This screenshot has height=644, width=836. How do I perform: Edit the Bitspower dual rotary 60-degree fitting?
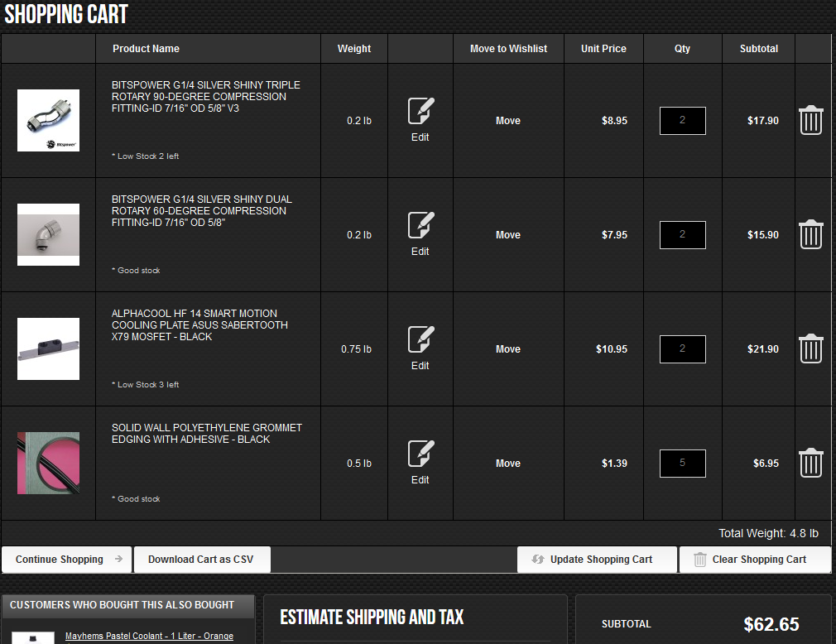(420, 234)
